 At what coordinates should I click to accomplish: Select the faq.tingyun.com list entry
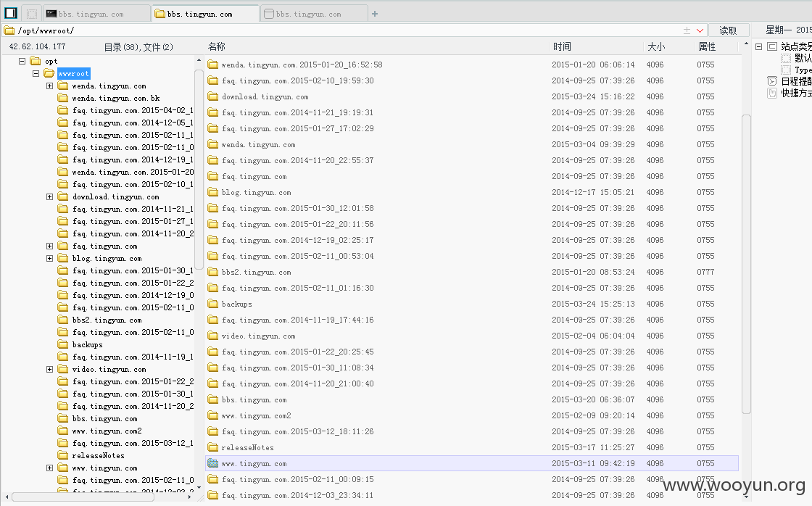472,176
